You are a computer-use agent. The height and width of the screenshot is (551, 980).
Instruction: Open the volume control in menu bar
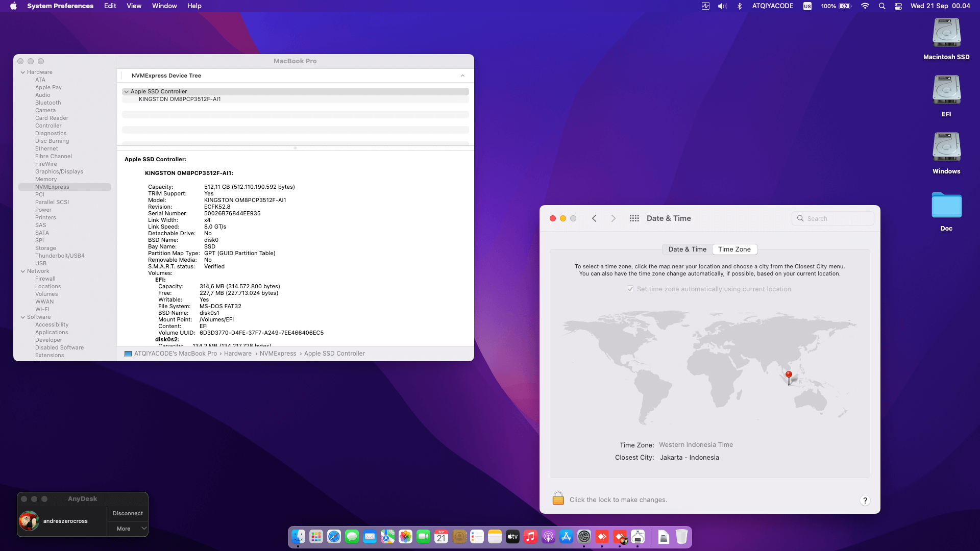[x=722, y=6]
